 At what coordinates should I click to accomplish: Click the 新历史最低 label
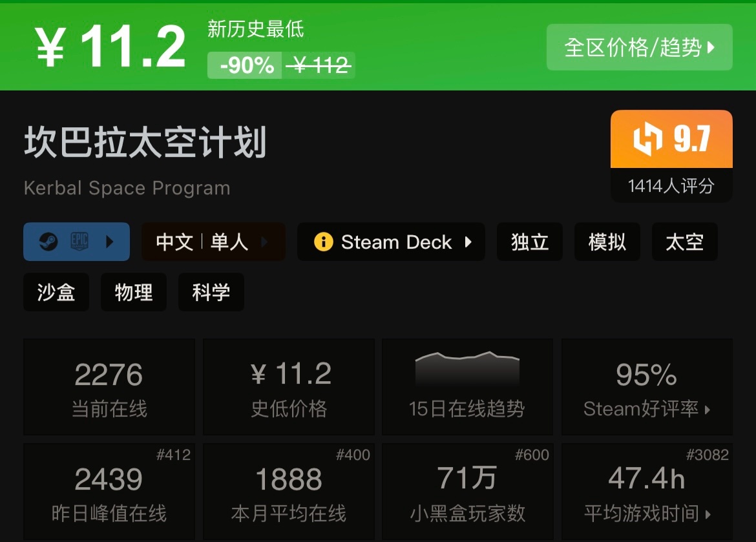click(255, 30)
